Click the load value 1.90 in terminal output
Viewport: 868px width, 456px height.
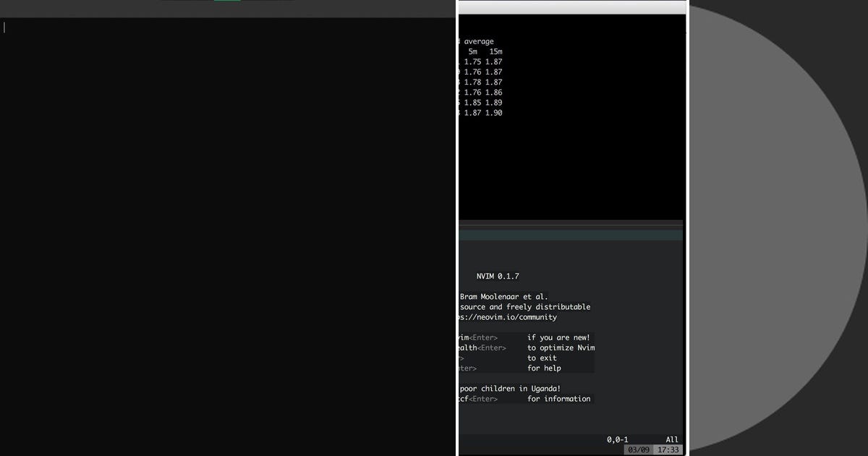[x=495, y=113]
